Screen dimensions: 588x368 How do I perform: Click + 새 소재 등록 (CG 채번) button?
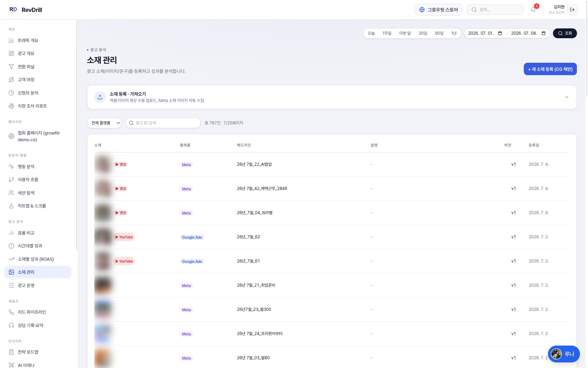pyautogui.click(x=550, y=69)
